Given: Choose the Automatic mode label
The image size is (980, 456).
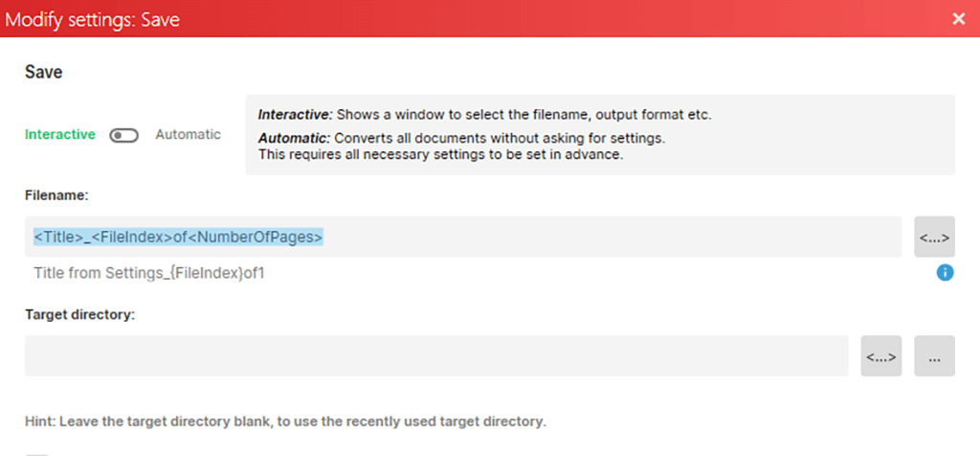Looking at the screenshot, I should point(188,135).
